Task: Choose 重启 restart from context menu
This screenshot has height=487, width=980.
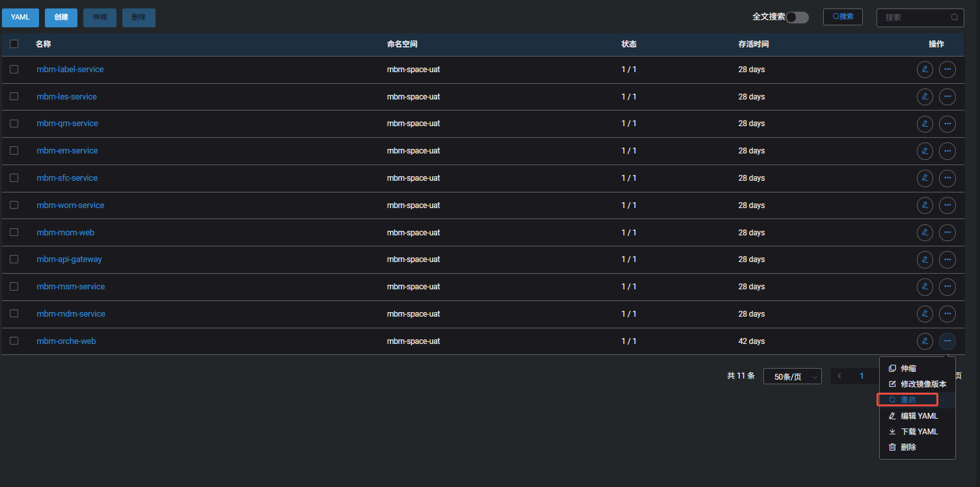Action: click(909, 399)
